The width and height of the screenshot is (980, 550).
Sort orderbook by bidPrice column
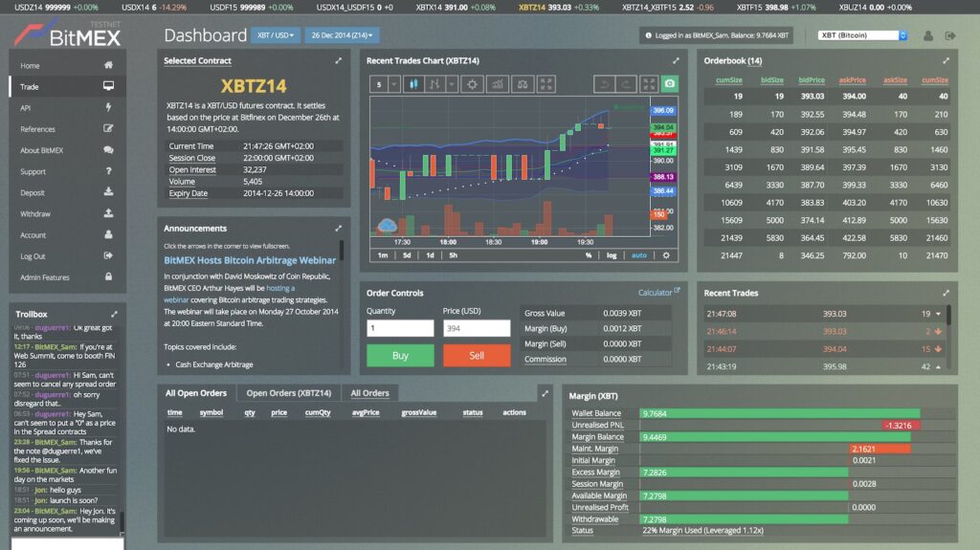812,80
